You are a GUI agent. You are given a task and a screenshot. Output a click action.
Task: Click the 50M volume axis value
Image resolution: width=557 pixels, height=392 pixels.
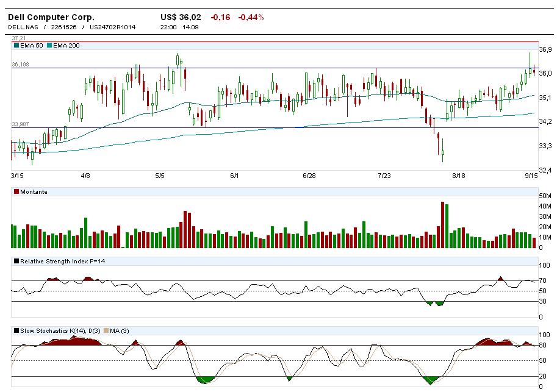click(545, 196)
